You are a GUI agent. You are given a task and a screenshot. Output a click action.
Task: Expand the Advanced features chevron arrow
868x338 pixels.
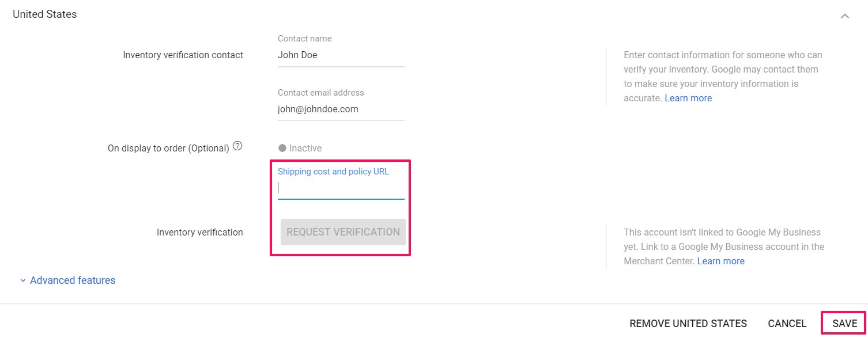point(23,280)
